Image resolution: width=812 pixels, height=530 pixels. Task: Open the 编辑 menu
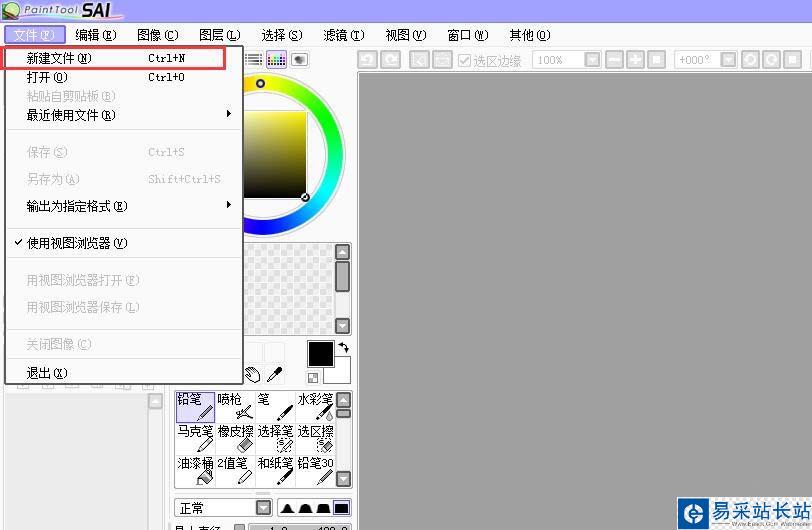click(96, 35)
